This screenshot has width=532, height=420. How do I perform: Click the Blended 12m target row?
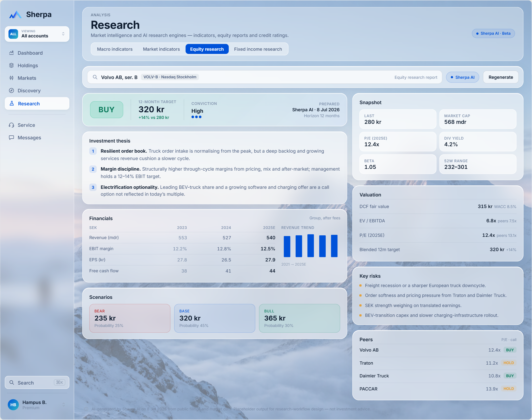click(x=438, y=250)
